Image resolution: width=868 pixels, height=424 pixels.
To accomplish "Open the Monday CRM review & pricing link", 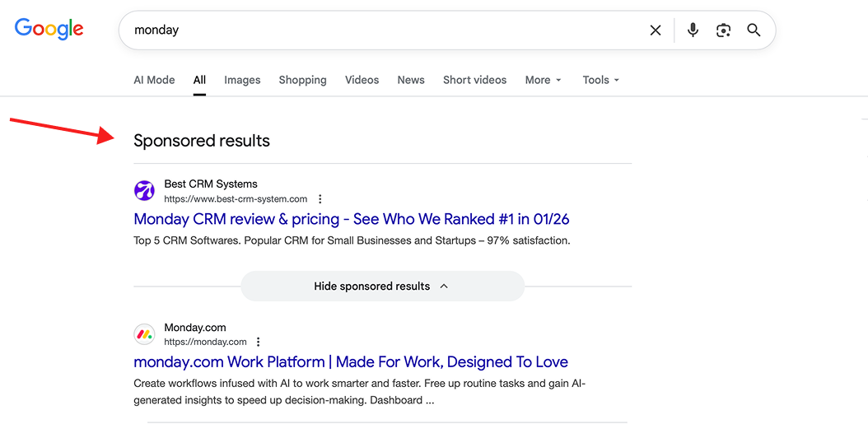I will tap(352, 219).
